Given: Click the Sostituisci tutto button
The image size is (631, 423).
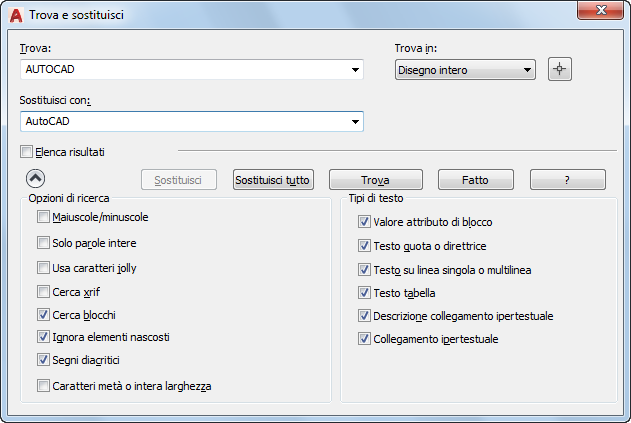Looking at the screenshot, I should pos(273,180).
